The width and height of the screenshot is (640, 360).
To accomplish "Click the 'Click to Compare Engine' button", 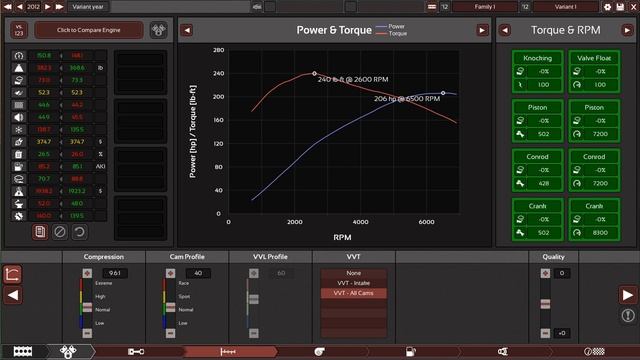I will click(x=89, y=30).
